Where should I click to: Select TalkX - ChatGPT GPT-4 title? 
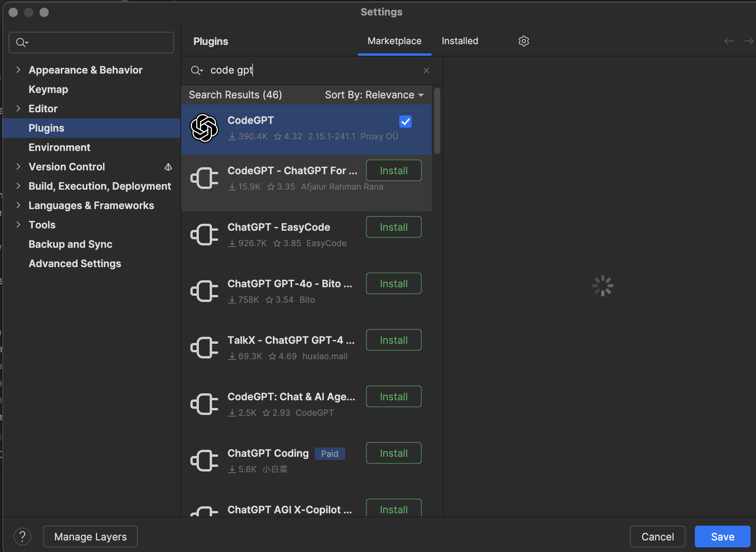pyautogui.click(x=291, y=340)
